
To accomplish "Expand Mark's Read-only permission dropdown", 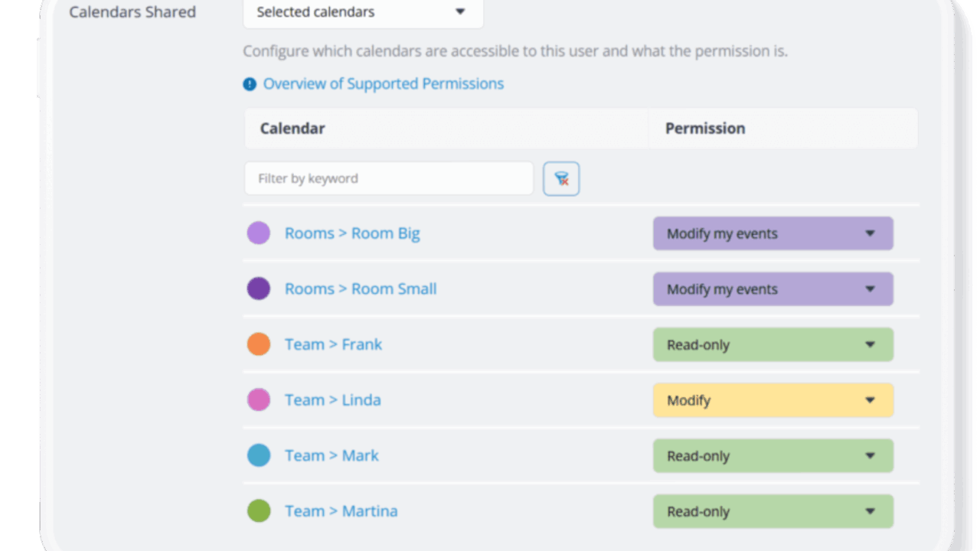I will point(773,455).
